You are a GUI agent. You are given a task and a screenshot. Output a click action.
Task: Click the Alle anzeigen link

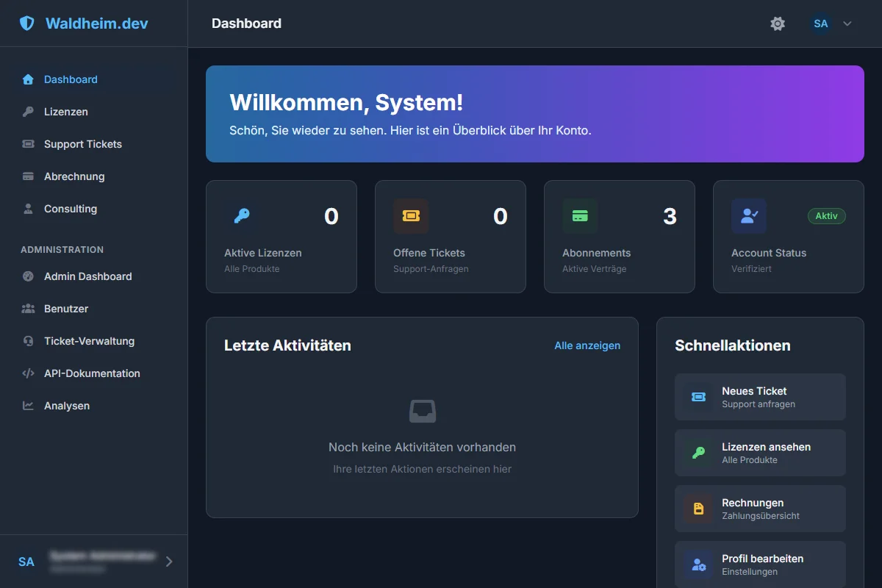point(587,345)
